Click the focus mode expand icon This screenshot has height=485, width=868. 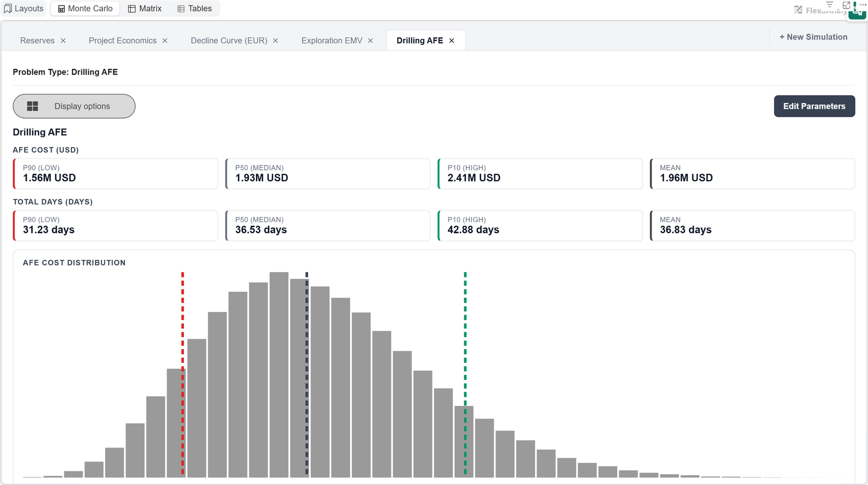[846, 5]
